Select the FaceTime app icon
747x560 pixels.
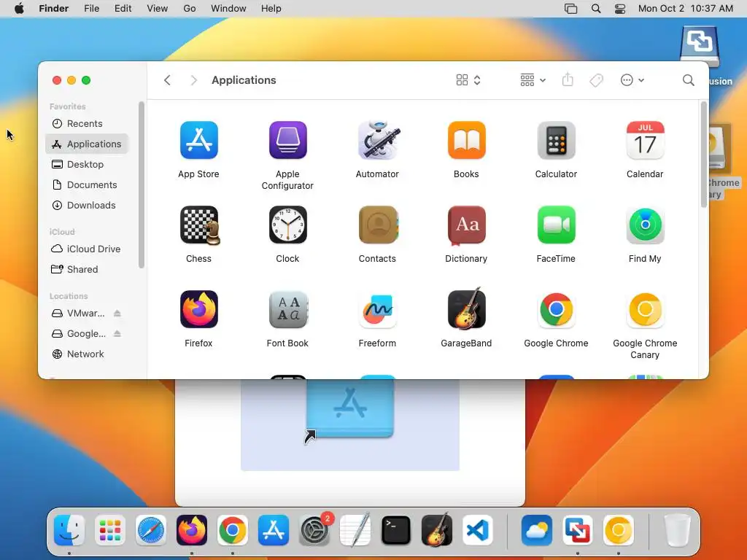pos(556,225)
